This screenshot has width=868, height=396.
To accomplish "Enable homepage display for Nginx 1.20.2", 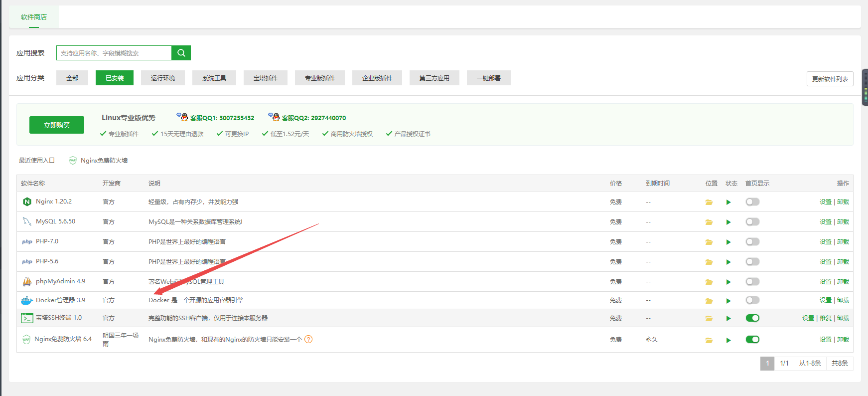I will coord(752,202).
